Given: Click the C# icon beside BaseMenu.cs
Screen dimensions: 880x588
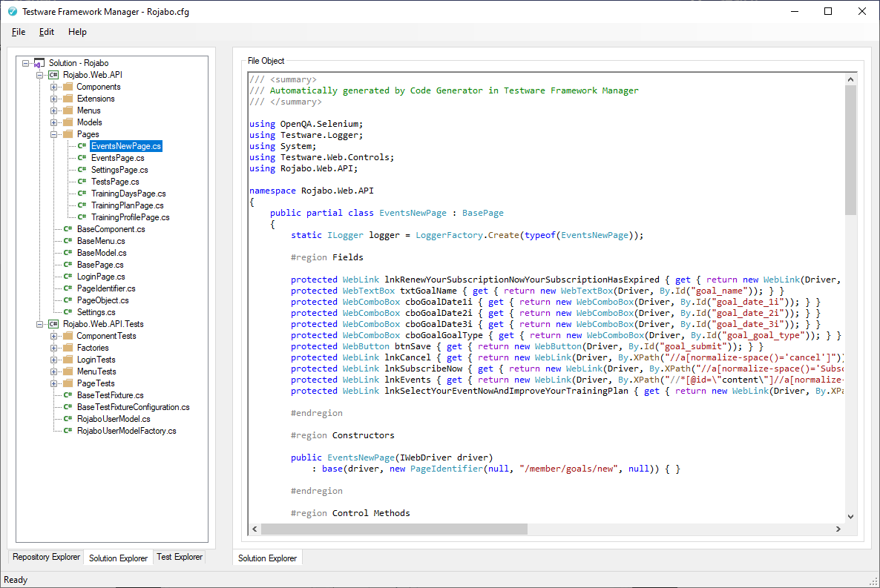Looking at the screenshot, I should tap(68, 241).
